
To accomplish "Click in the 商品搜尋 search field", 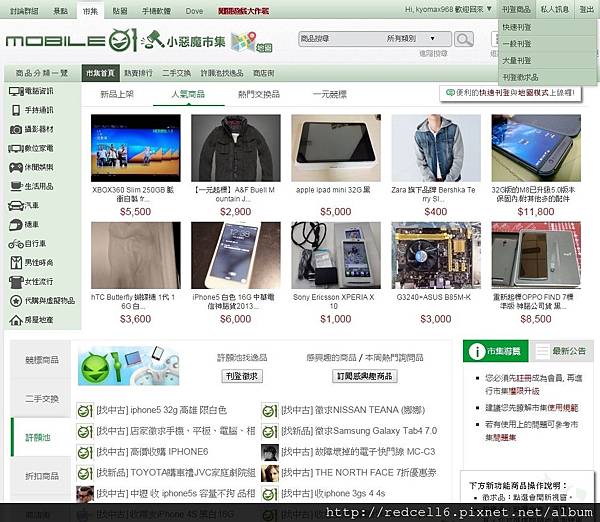I will 341,39.
